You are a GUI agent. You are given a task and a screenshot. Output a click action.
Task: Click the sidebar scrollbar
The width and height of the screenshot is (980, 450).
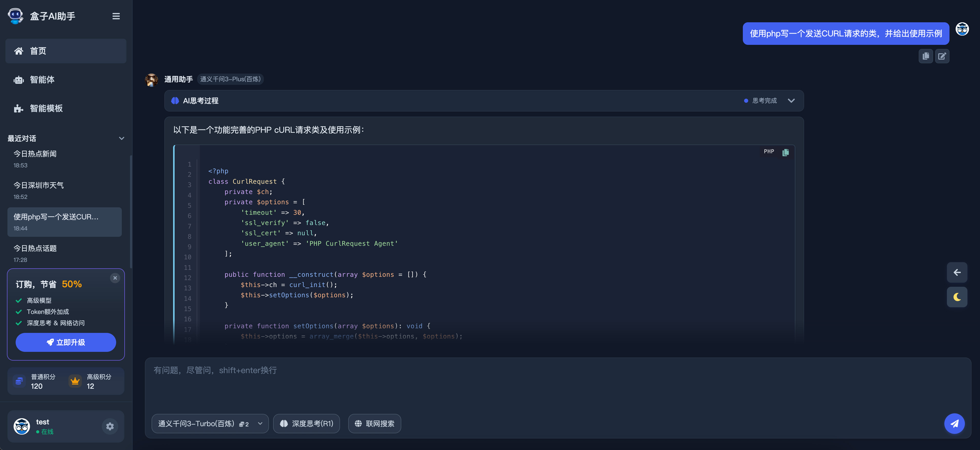(131, 211)
